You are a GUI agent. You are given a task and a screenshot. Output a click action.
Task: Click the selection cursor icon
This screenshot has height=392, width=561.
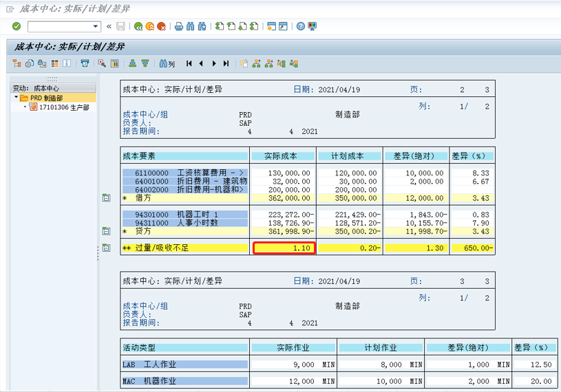(x=102, y=63)
